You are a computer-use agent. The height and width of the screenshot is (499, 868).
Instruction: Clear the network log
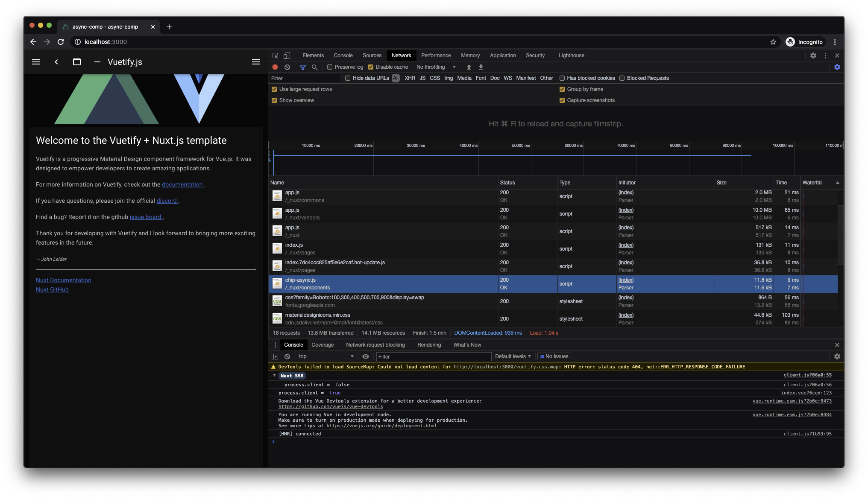[287, 67]
